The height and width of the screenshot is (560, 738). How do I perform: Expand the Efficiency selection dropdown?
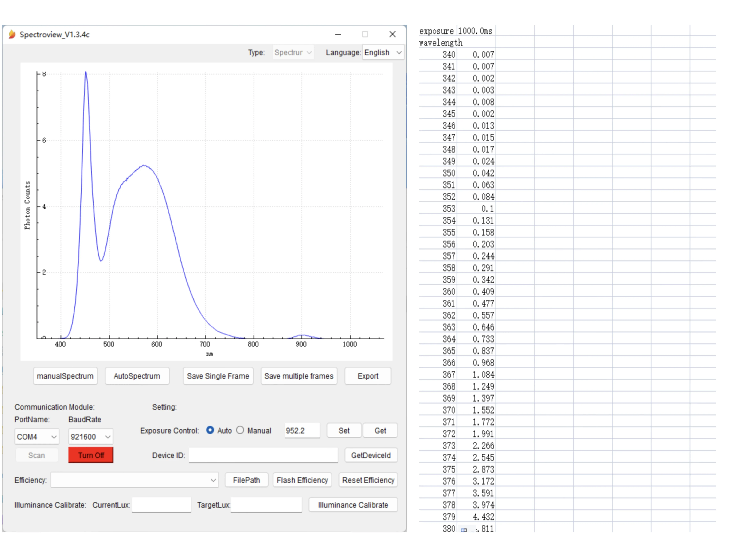click(x=214, y=480)
